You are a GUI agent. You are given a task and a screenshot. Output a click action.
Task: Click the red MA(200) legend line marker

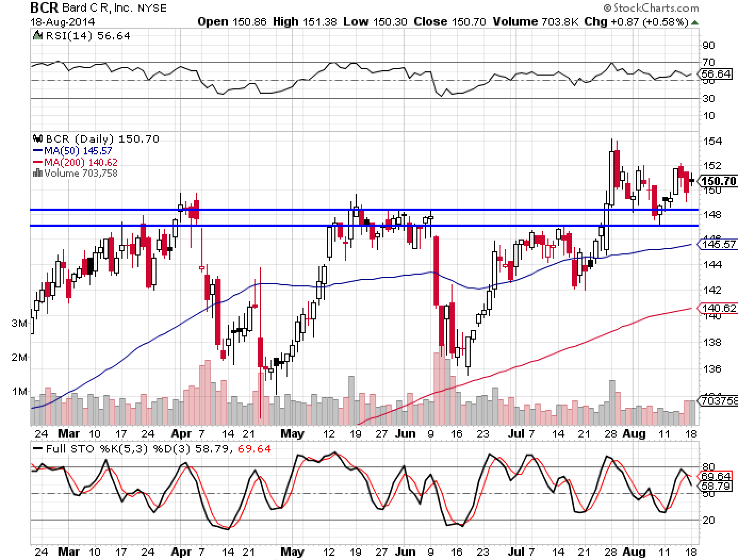coord(37,162)
